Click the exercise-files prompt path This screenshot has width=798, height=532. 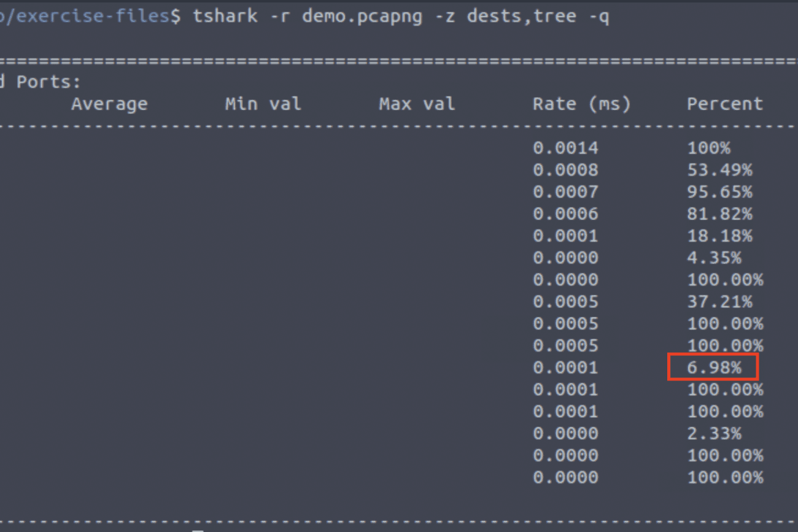click(86, 15)
